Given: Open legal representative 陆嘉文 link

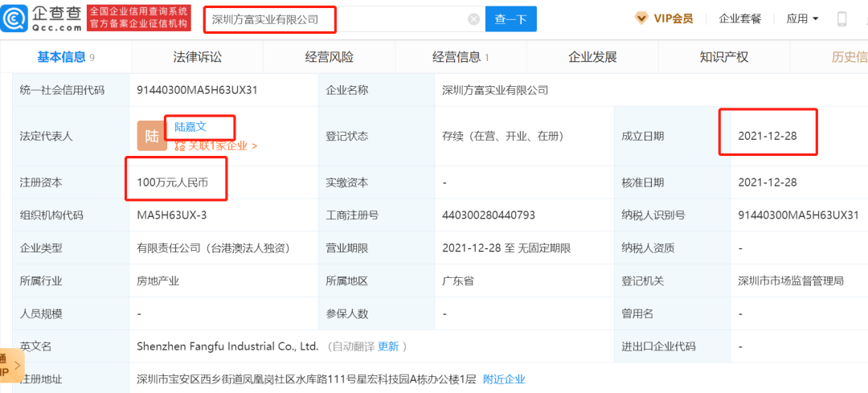Looking at the screenshot, I should pyautogui.click(x=190, y=126).
